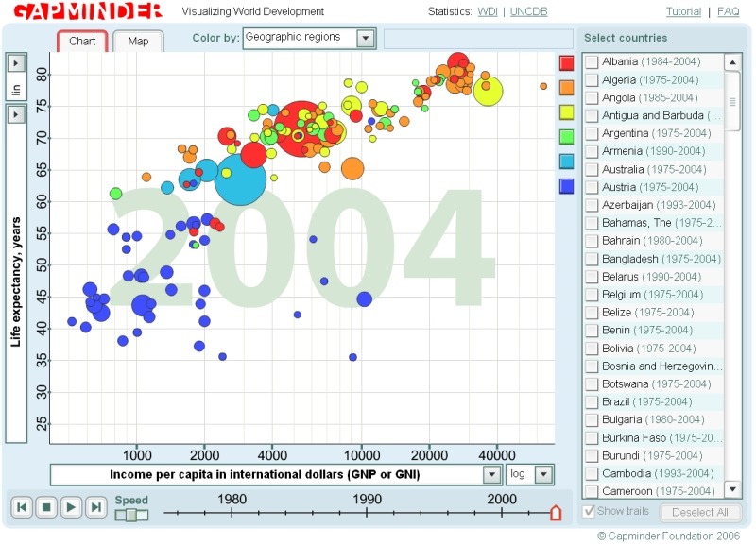Skip to the end of the timeline
Viewport: 756px width, 545px height.
[x=95, y=507]
